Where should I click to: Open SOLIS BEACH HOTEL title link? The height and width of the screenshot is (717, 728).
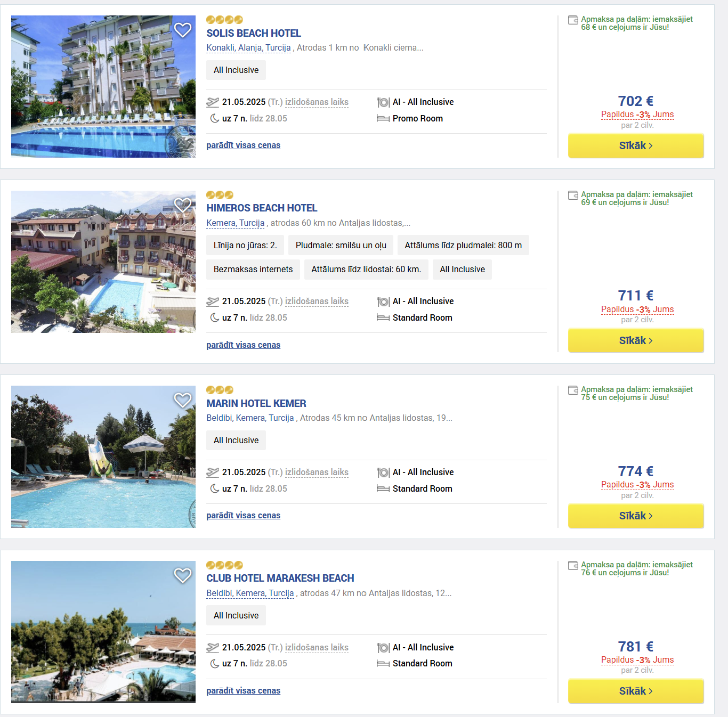click(254, 33)
